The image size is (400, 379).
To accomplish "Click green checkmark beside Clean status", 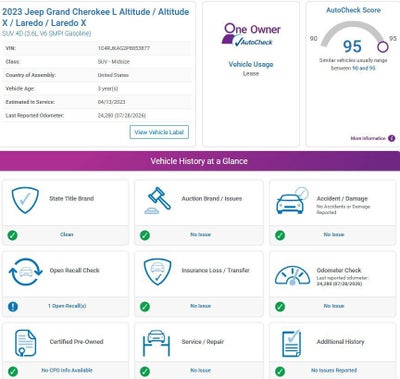I will point(13,235).
